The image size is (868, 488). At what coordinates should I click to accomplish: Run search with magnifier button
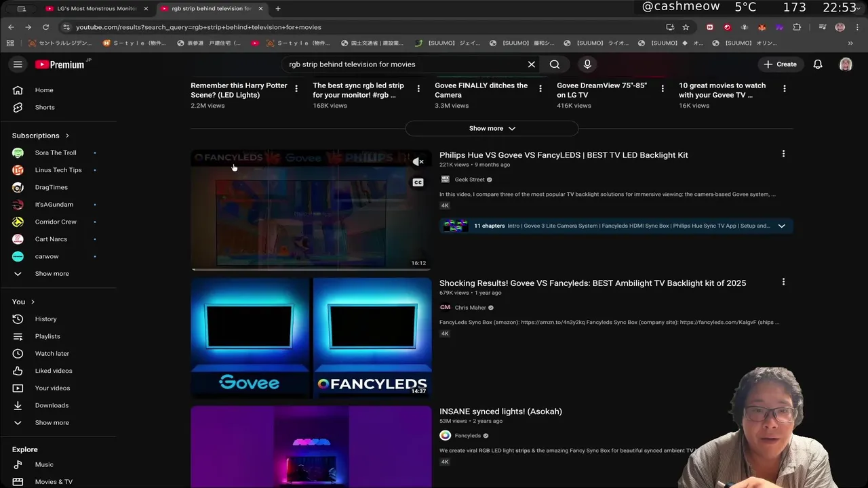(555, 64)
